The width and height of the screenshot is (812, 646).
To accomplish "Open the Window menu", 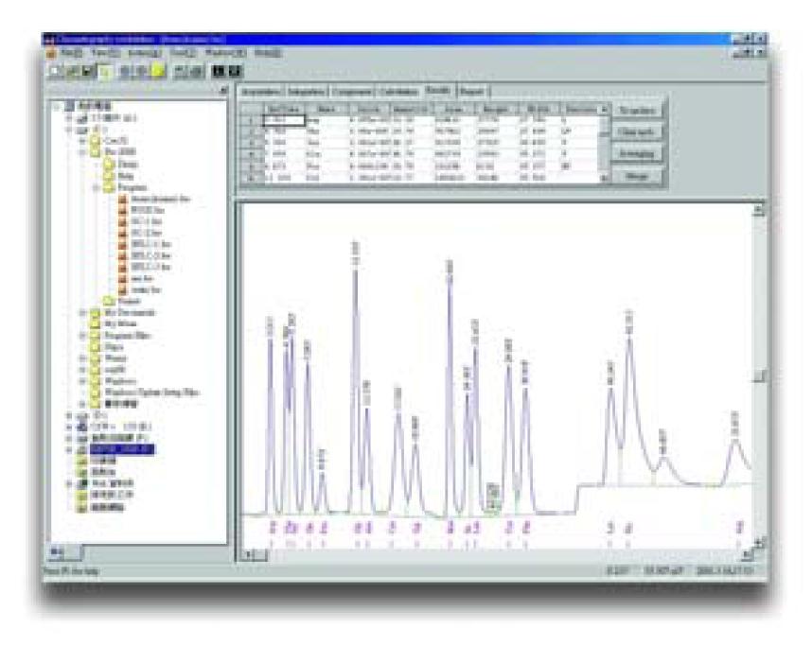I will [x=225, y=53].
